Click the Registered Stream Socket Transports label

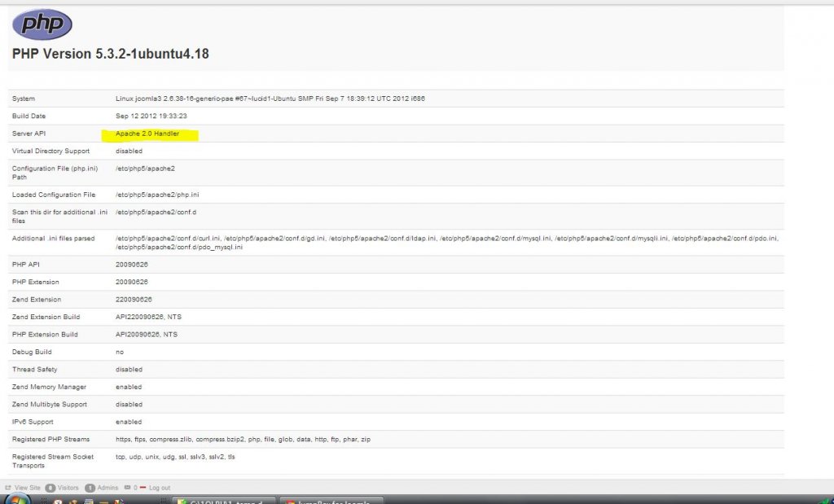53,462
